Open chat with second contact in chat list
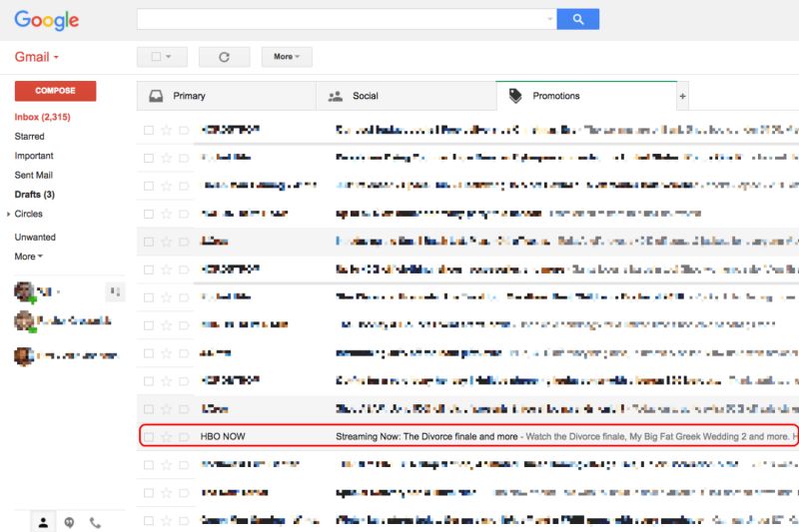Screen dimensions: 799x532 63,320
